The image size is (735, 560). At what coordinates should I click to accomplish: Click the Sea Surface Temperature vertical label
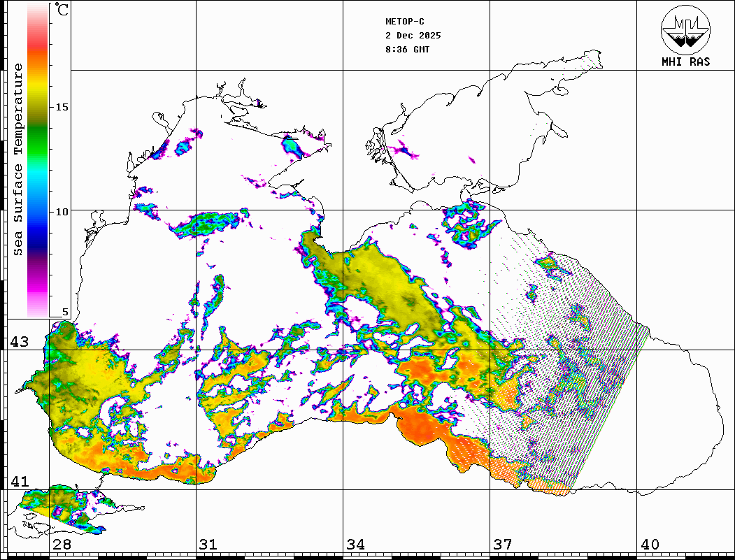click(18, 159)
